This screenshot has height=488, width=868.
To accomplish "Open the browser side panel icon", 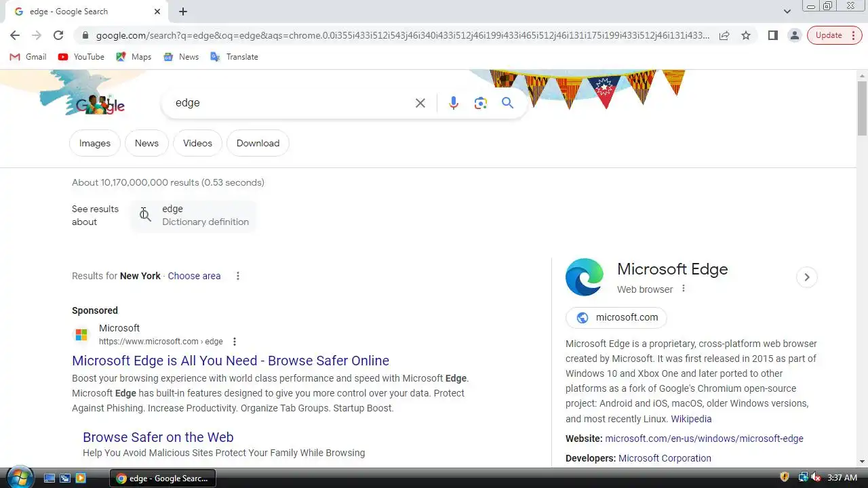I will pos(772,35).
